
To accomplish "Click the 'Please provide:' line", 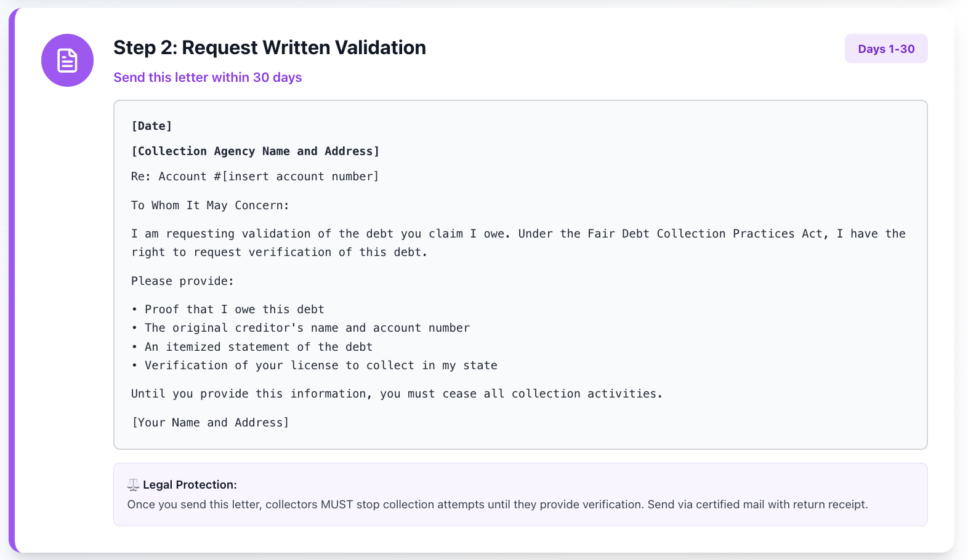I will tap(182, 281).
